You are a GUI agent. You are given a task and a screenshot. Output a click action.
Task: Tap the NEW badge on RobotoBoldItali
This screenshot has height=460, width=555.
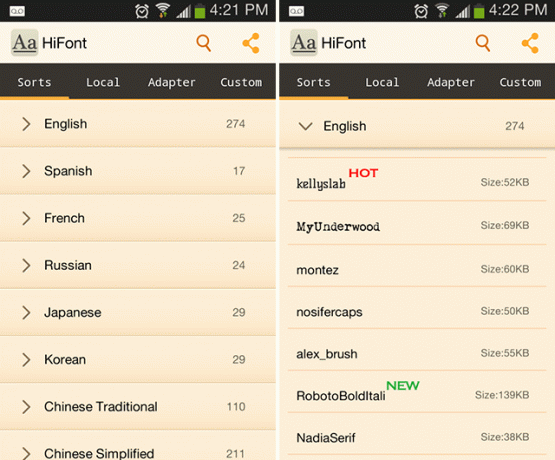pyautogui.click(x=403, y=385)
